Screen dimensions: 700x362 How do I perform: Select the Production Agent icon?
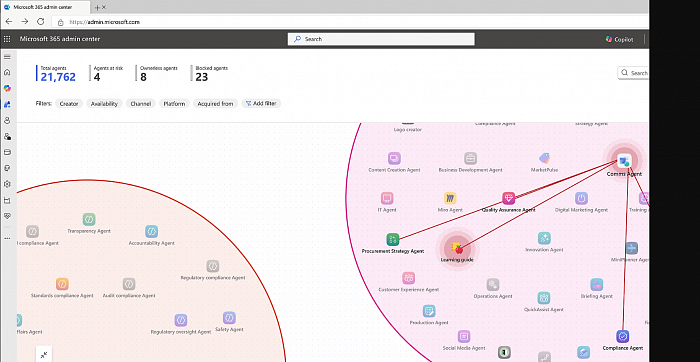pyautogui.click(x=429, y=311)
